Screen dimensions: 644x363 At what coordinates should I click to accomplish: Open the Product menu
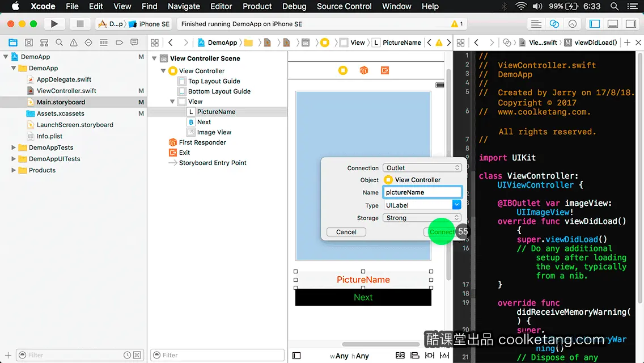257,6
